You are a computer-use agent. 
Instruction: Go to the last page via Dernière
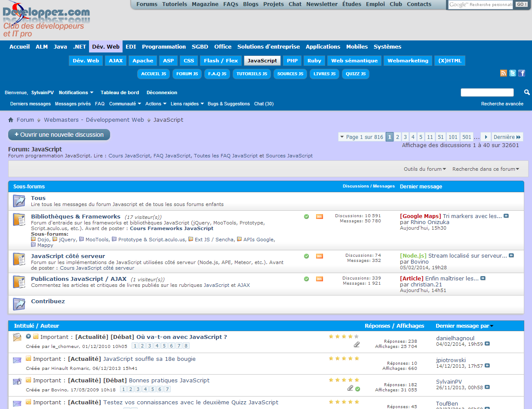coord(506,136)
